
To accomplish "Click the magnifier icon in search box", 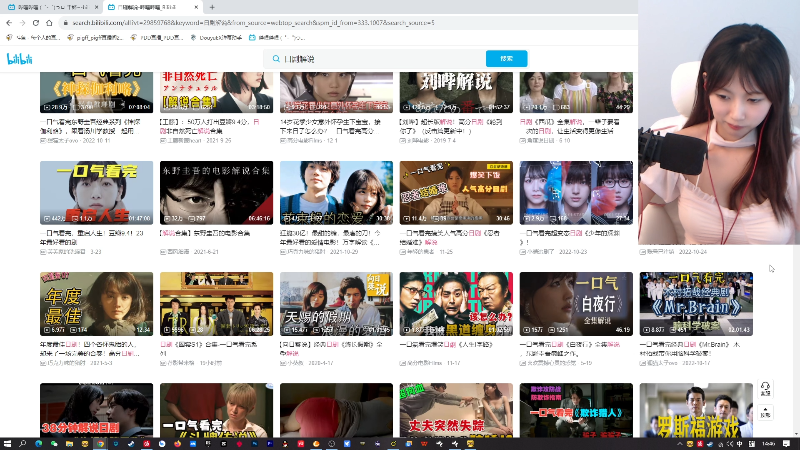I will [x=276, y=59].
